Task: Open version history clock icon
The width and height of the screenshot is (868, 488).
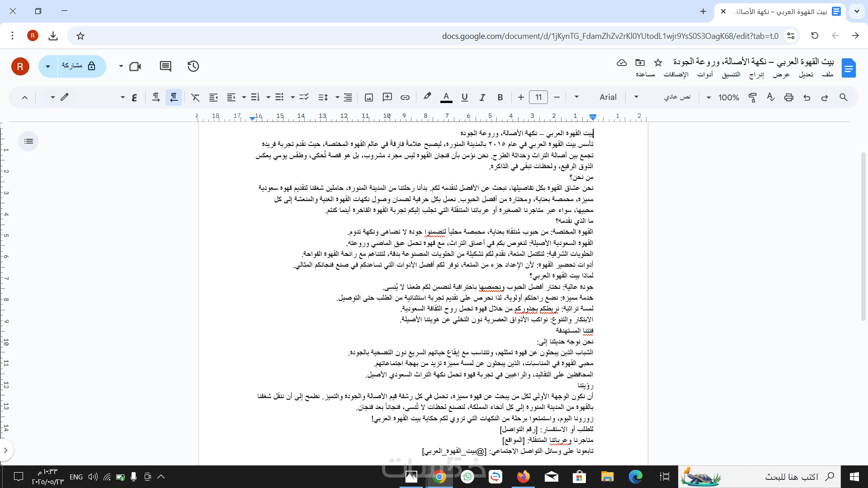Action: (x=193, y=66)
